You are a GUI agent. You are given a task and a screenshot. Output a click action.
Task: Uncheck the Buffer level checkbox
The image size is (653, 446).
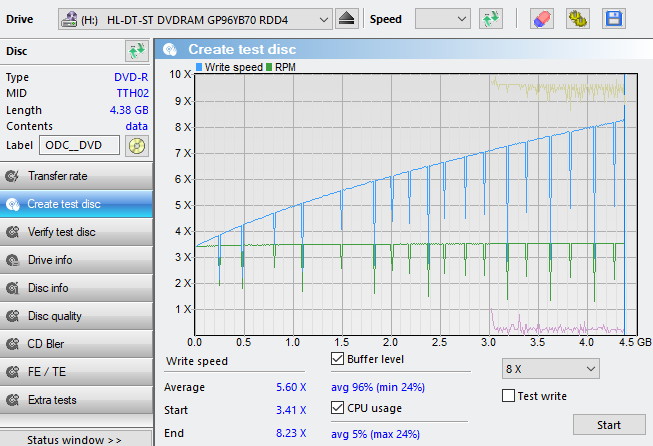point(337,360)
